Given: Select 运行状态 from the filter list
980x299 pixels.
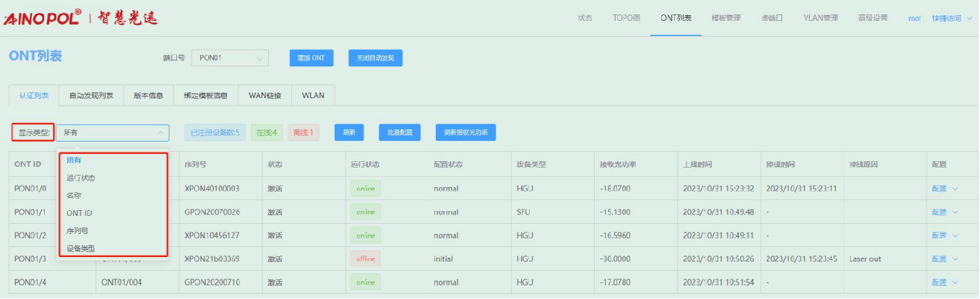Looking at the screenshot, I should [81, 178].
